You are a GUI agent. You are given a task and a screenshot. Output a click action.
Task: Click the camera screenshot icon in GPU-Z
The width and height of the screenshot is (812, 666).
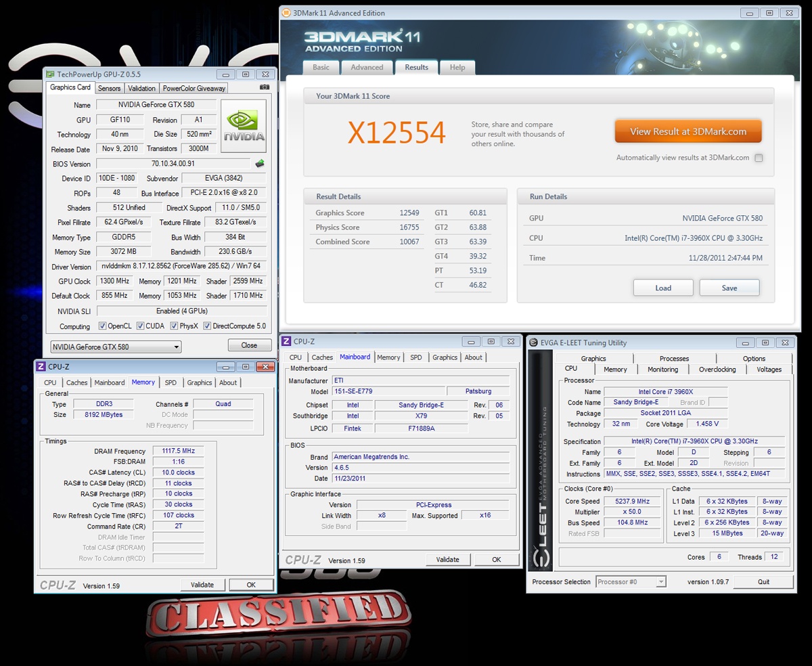tap(265, 87)
